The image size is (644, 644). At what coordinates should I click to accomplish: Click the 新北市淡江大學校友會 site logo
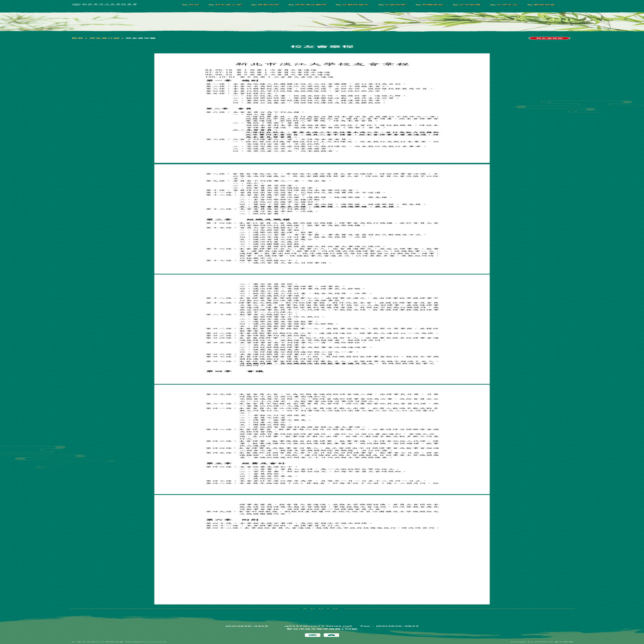pos(105,4)
